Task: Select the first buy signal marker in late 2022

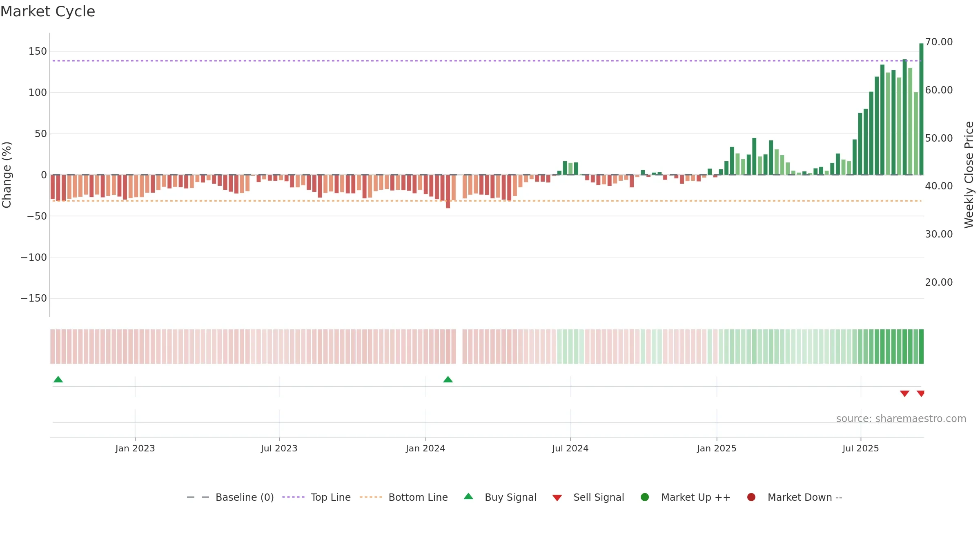Action: [x=58, y=379]
